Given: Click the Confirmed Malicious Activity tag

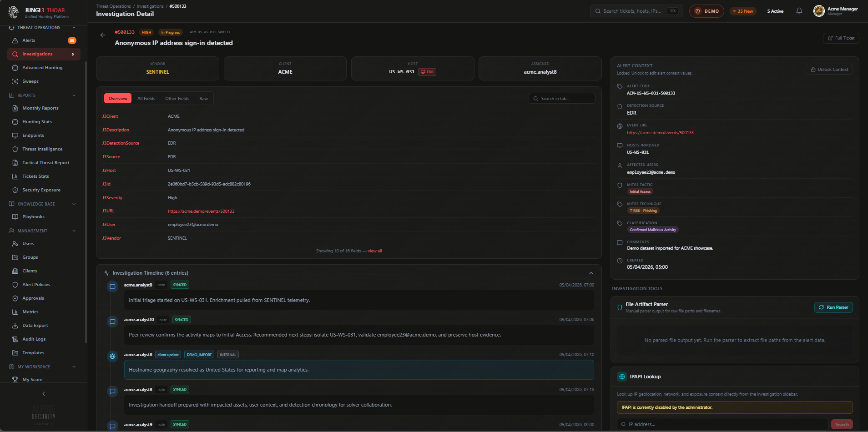Looking at the screenshot, I should [x=653, y=230].
